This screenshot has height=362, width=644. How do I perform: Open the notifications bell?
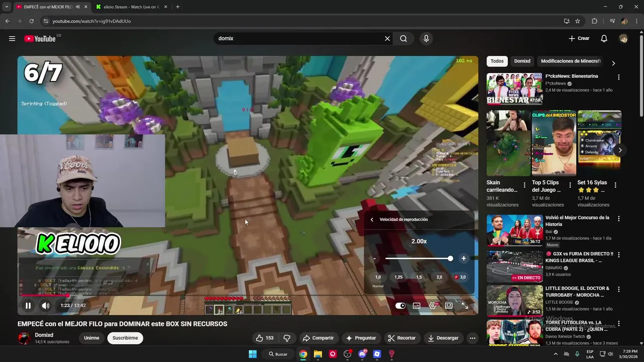[604, 39]
